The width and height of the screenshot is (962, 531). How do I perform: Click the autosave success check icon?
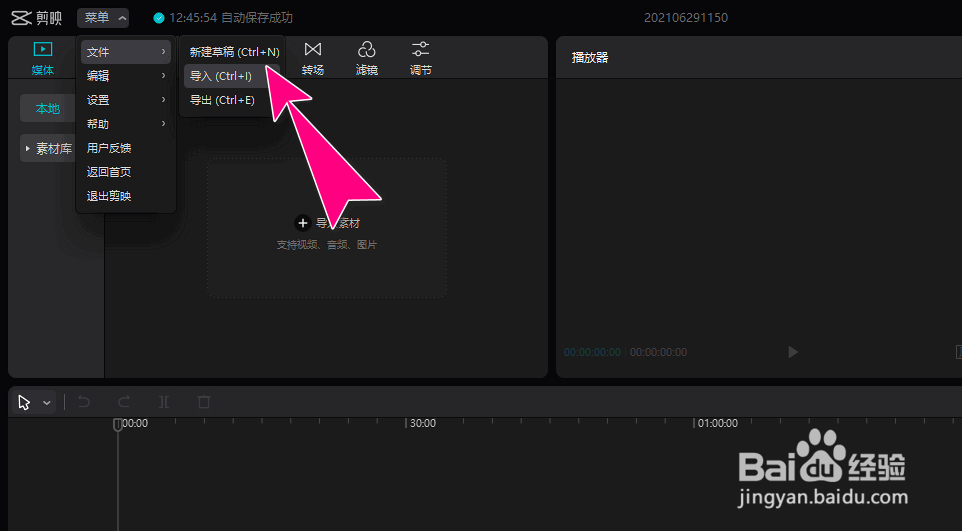coord(159,18)
